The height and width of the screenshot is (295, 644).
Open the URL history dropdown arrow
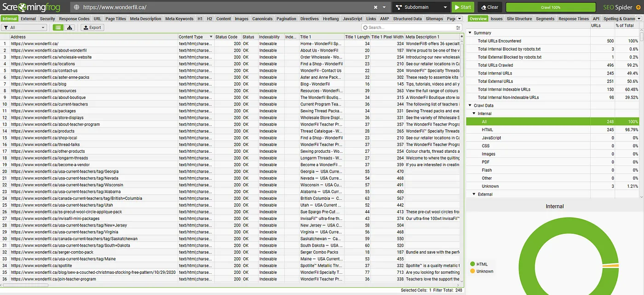click(384, 7)
